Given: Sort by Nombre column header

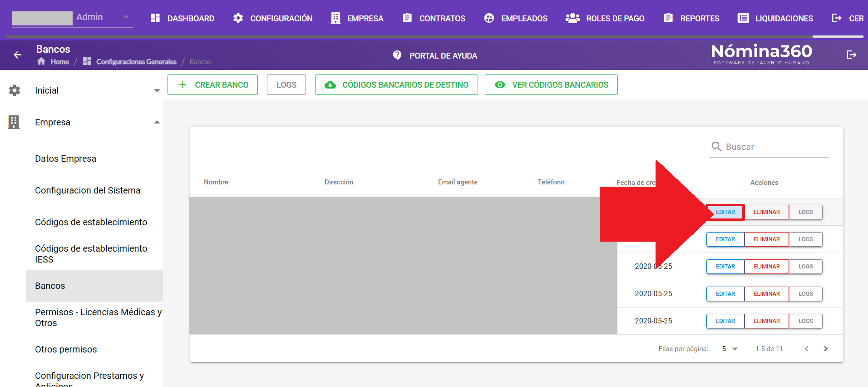Looking at the screenshot, I should click(x=216, y=182).
